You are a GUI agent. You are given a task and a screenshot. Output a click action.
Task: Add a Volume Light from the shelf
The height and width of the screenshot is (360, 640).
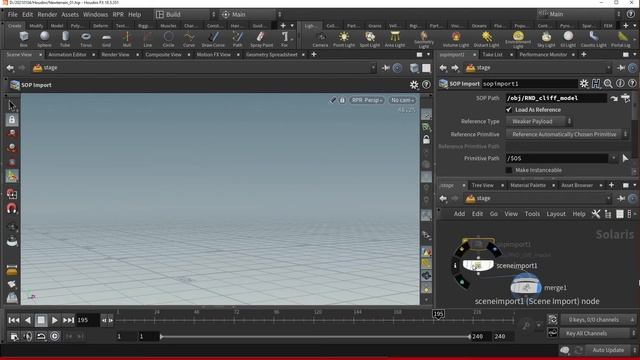[456, 39]
